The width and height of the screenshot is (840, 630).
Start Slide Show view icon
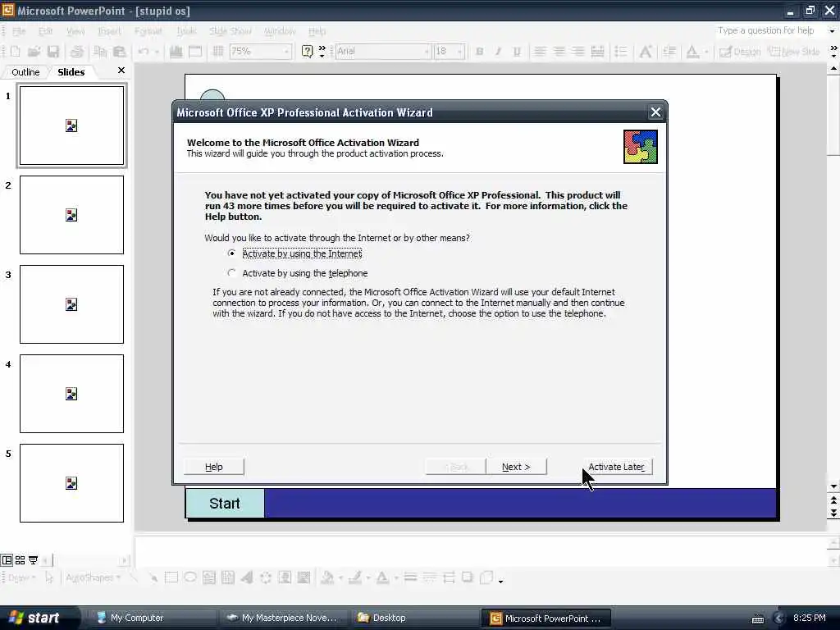coord(33,560)
